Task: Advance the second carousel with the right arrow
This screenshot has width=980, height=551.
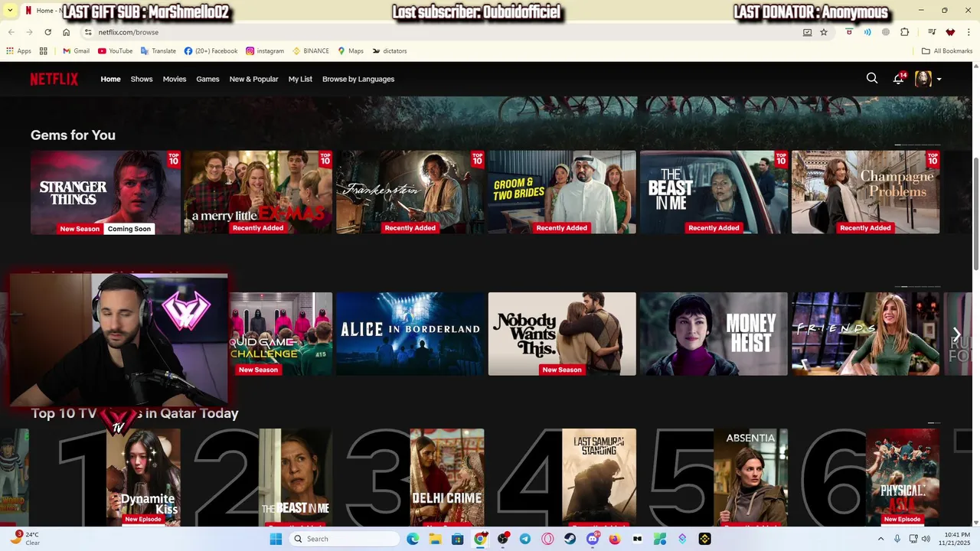Action: click(956, 334)
